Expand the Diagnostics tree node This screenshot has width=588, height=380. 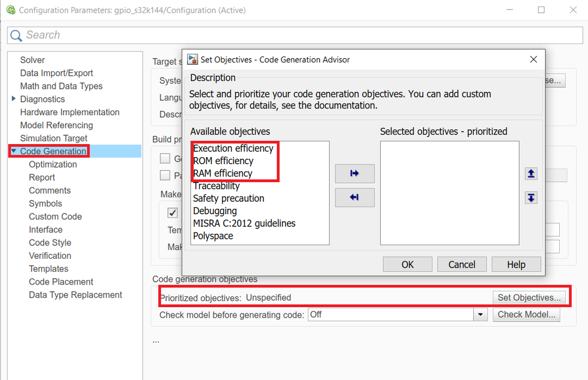(14, 99)
